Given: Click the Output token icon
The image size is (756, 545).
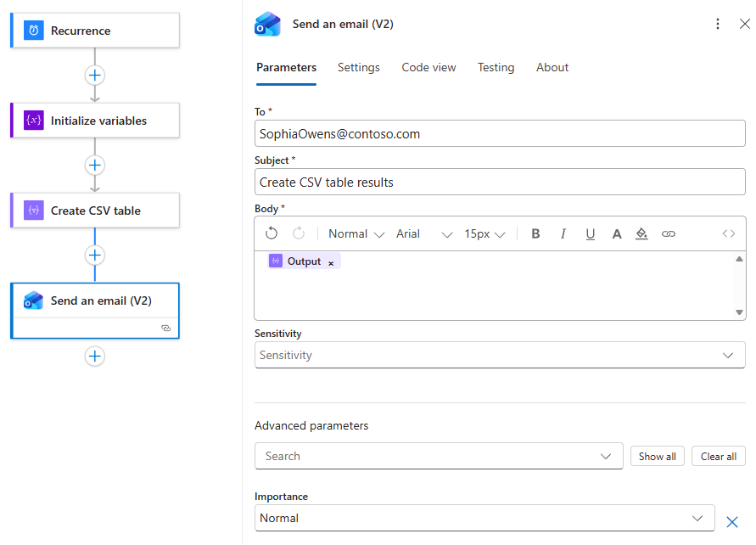Looking at the screenshot, I should (x=276, y=261).
